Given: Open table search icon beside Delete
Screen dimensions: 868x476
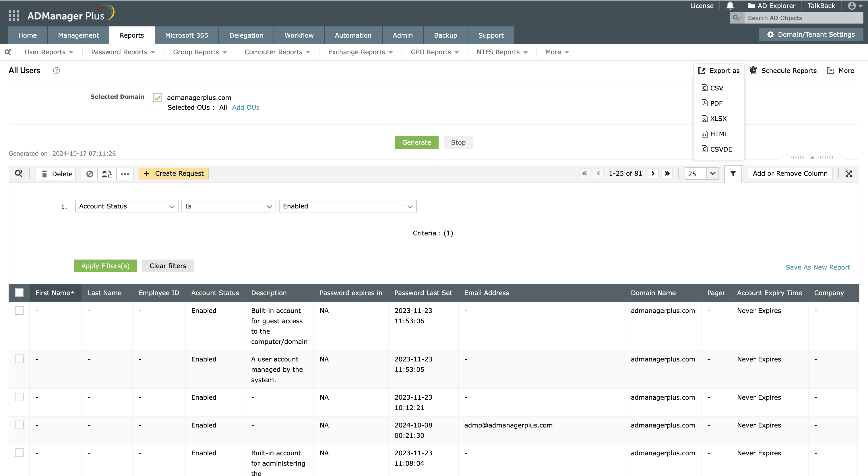Looking at the screenshot, I should pos(19,174).
